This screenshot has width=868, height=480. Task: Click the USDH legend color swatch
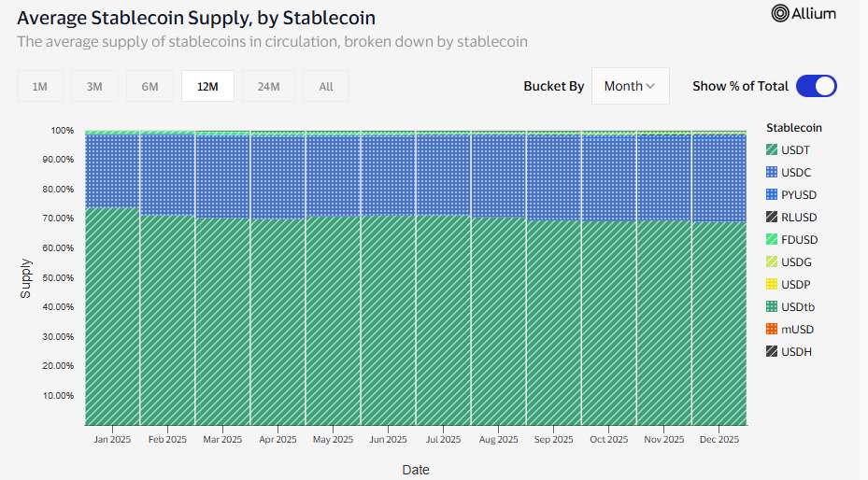772,352
